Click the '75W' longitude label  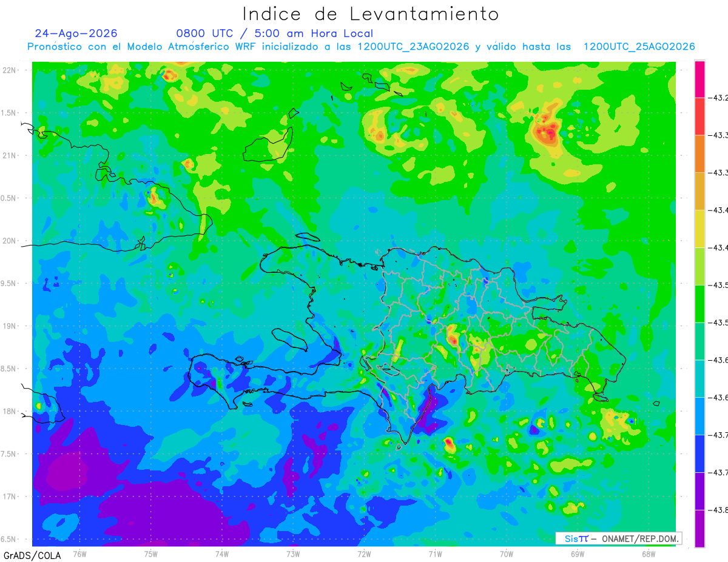(x=151, y=554)
